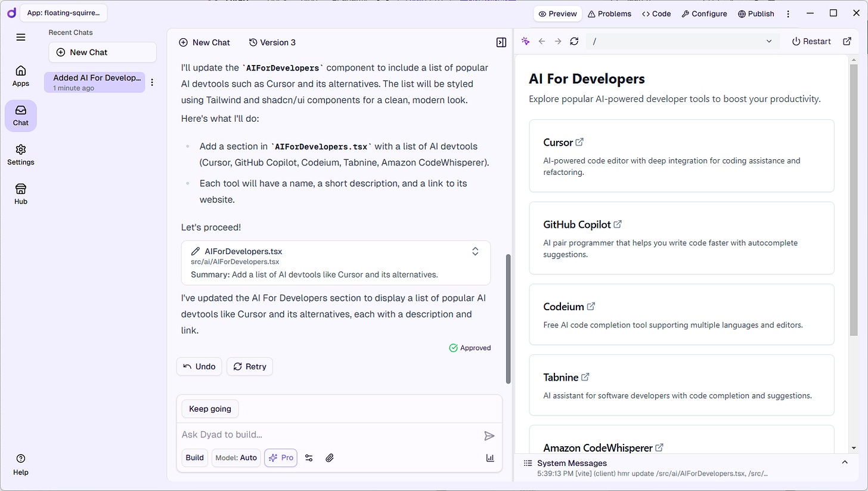The height and width of the screenshot is (491, 868).
Task: Open the hamburger menu in the sidebar
Action: point(21,37)
